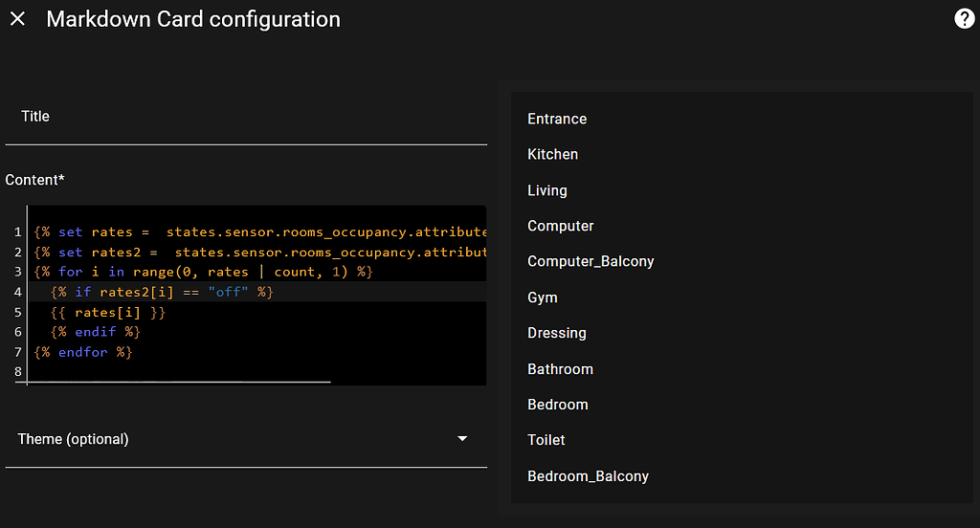Screen dimensions: 980x528
Task: Click Entrance in the preview list
Action: coord(557,119)
